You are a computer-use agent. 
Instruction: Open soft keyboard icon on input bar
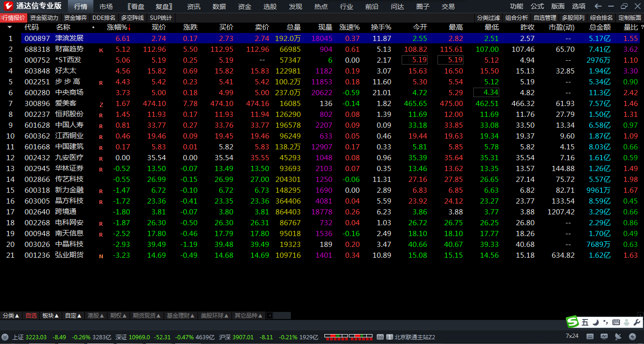616,322
